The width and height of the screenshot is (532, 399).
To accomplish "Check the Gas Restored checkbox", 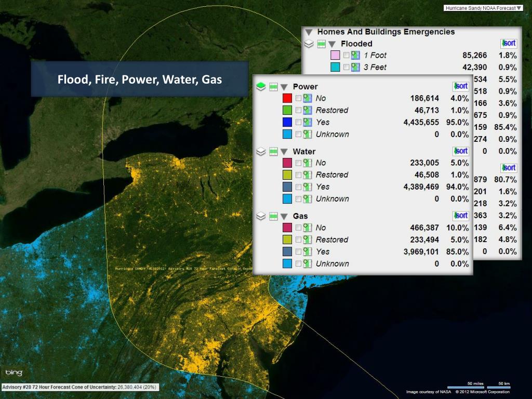I will 298,240.
